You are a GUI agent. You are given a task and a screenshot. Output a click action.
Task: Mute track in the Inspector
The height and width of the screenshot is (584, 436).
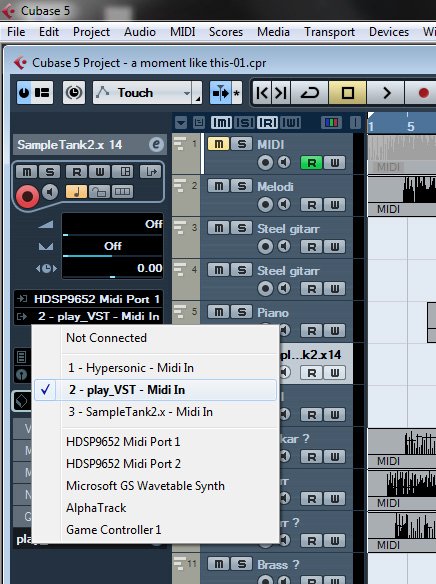27,172
